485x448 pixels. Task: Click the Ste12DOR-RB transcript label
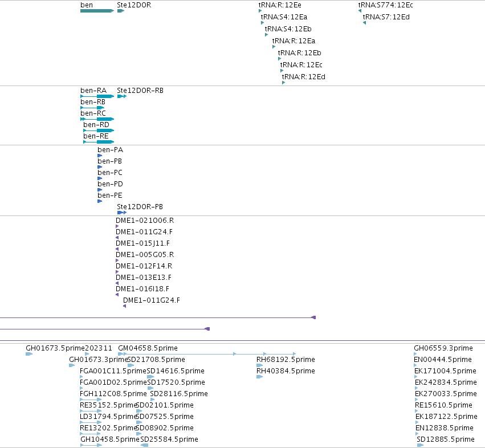140,91
